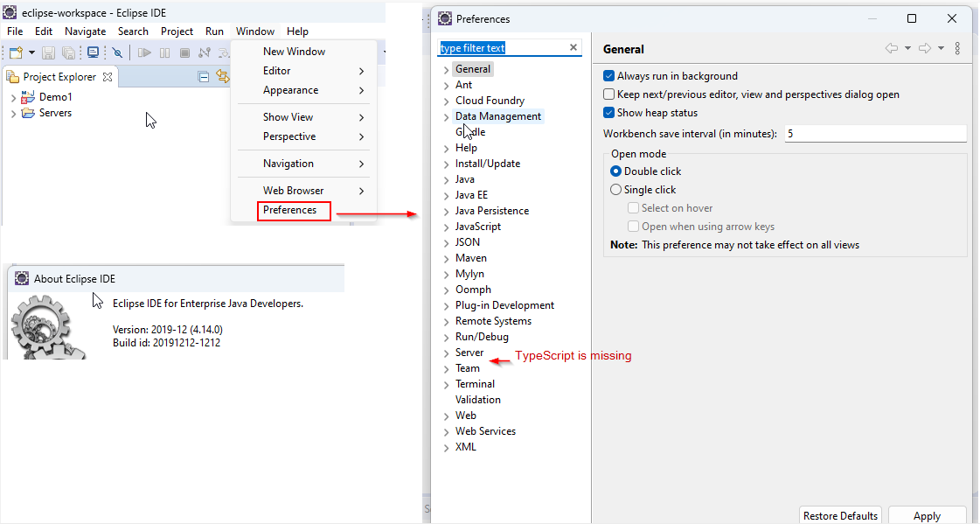Close the Project Explorer view tab
Viewport: 980px width, 524px height.
[x=108, y=77]
